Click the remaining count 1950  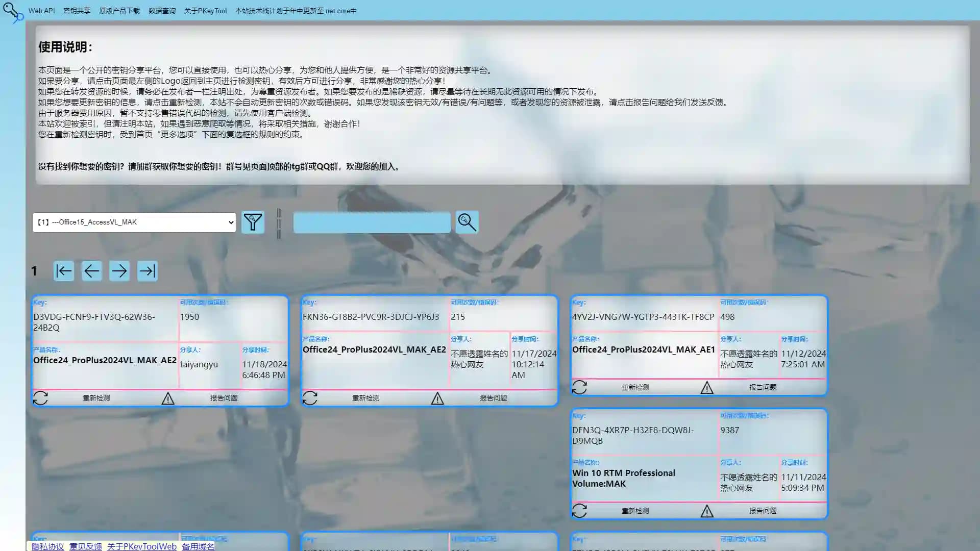point(189,317)
